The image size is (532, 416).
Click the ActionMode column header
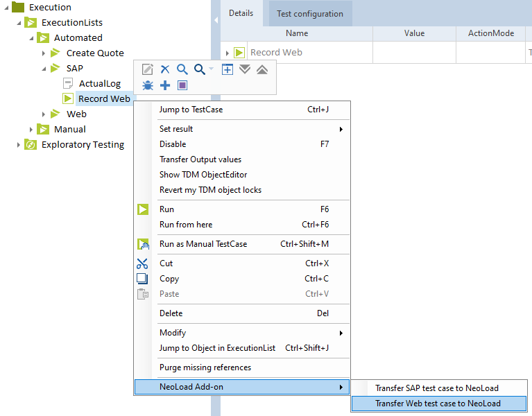(490, 33)
